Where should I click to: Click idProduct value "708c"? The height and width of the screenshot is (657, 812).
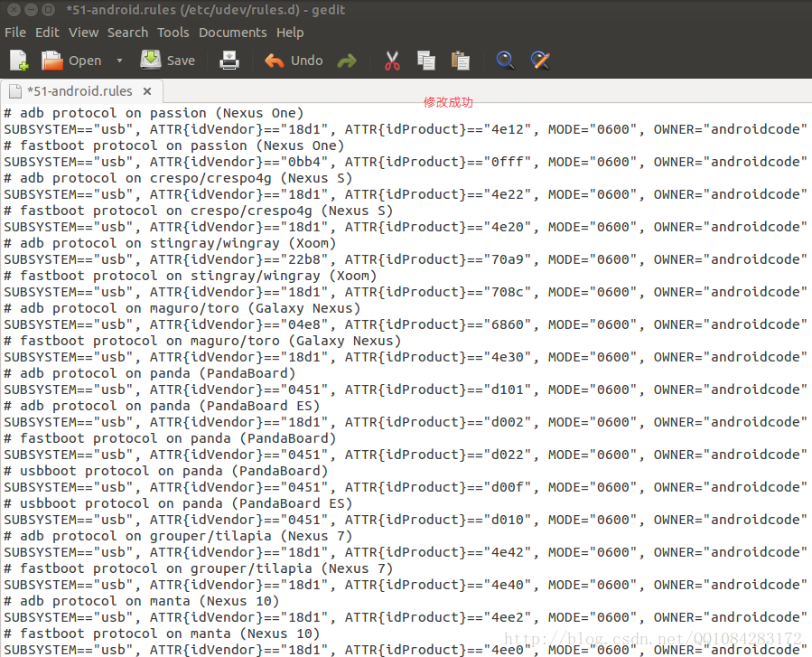point(507,292)
